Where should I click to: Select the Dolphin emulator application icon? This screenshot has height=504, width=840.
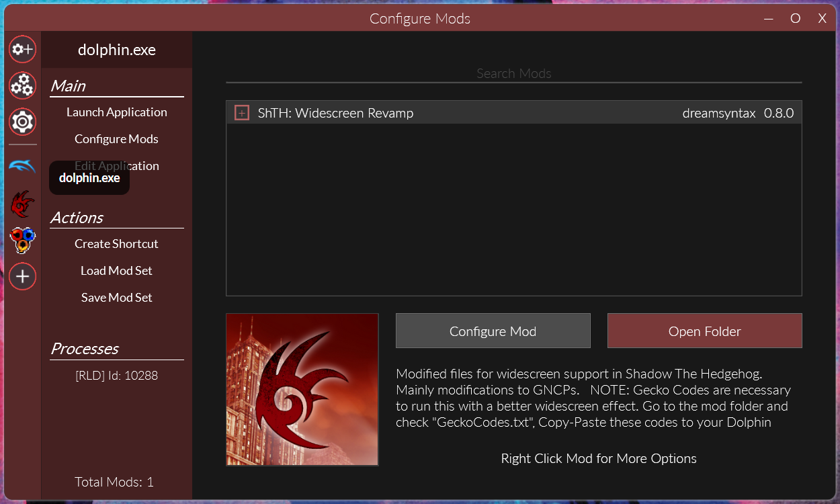click(x=22, y=166)
